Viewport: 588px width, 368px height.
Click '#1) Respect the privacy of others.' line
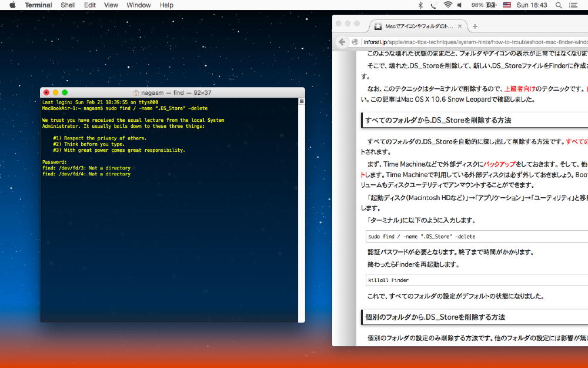click(x=99, y=138)
